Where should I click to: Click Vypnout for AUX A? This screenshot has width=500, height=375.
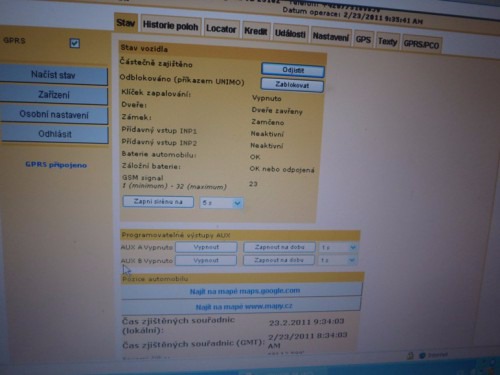point(206,247)
